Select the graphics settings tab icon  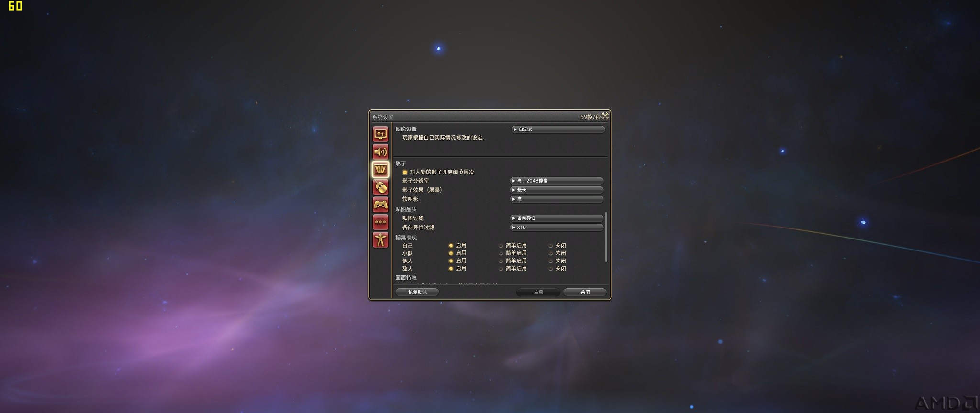point(380,169)
